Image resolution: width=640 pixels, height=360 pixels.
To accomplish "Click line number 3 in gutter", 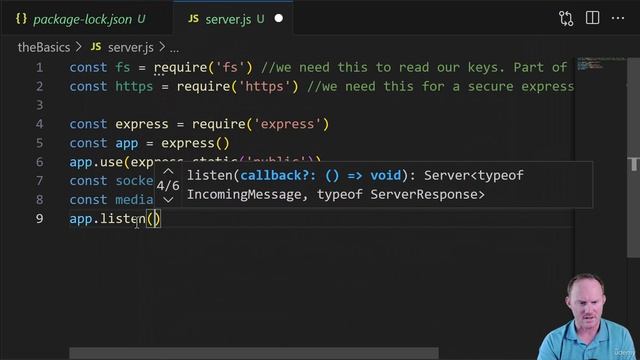I will pos(39,105).
